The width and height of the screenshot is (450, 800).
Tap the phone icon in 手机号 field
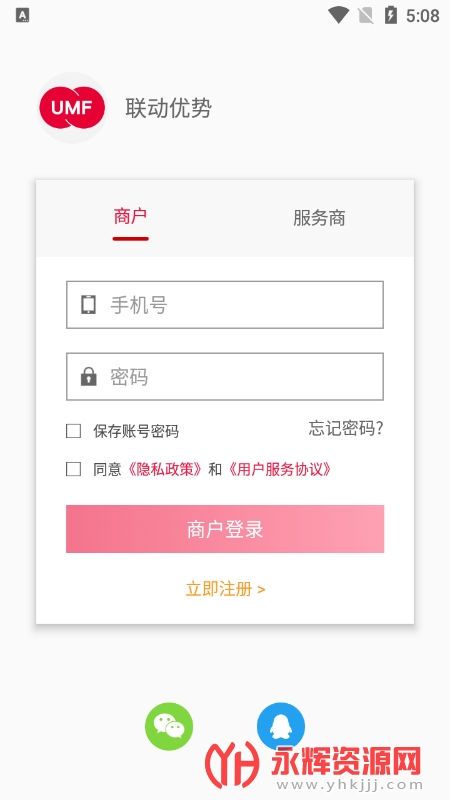pyautogui.click(x=88, y=305)
